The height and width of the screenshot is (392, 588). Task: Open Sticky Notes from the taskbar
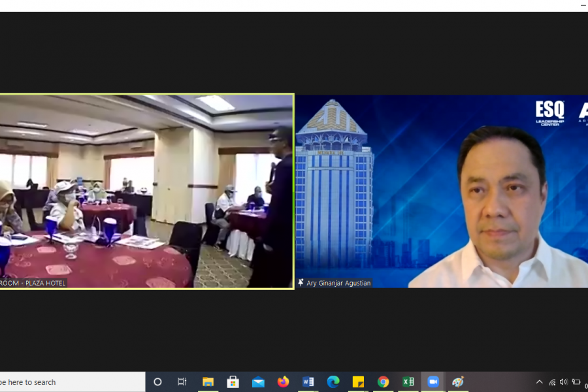[x=358, y=382]
